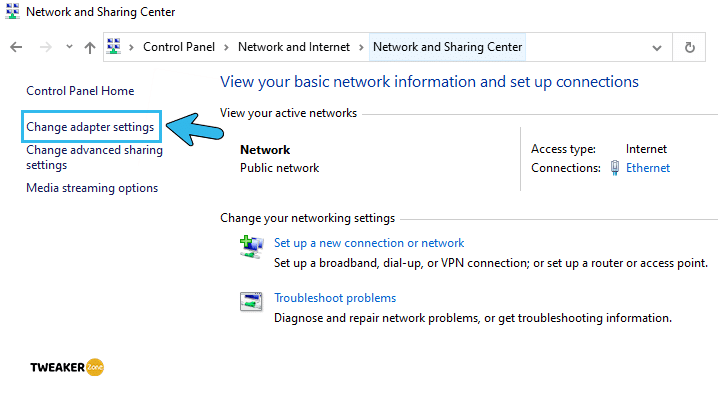This screenshot has height=401, width=718.
Task: Click the 'Set up a broadband, dial-up' description
Action: click(491, 263)
